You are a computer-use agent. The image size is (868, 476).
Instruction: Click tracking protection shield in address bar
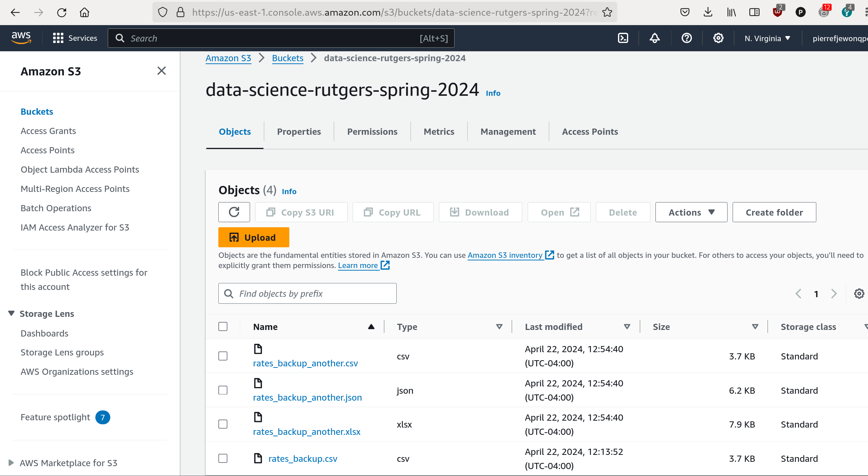163,12
